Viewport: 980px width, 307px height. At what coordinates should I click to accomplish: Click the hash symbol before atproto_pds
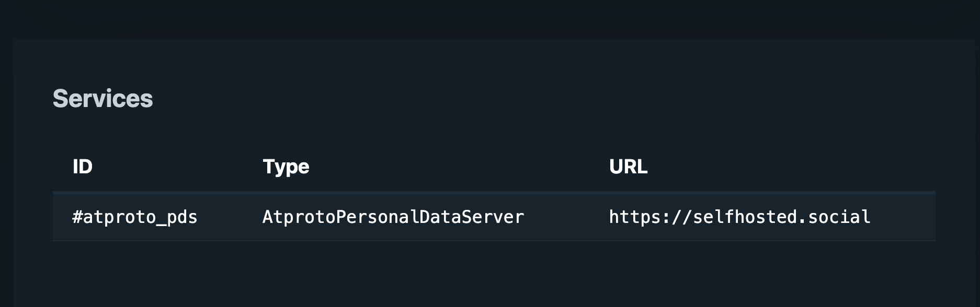pos(77,217)
